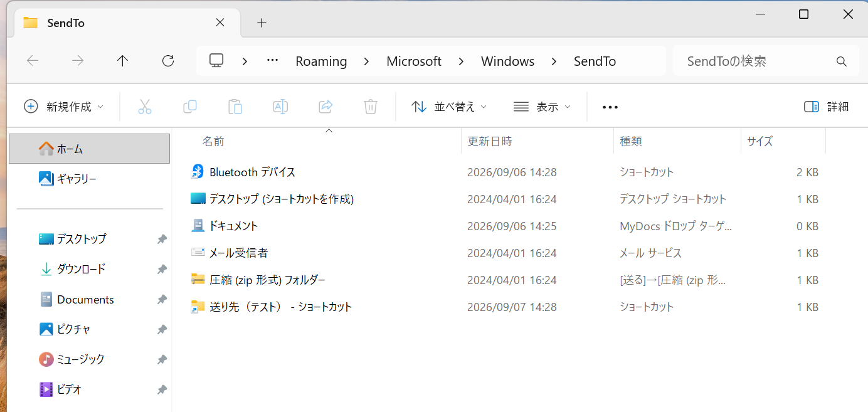Click pin icon beside ダウンロード
This screenshot has height=412, width=868.
coord(162,269)
